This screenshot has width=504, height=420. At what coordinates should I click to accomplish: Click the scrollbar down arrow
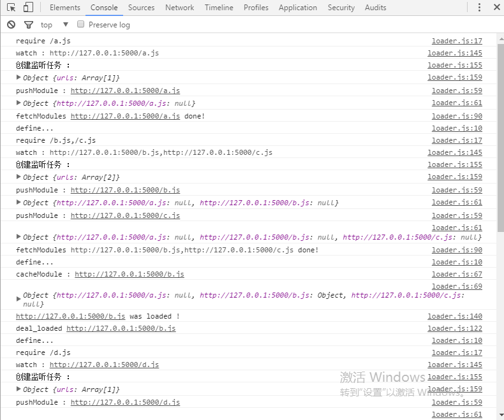tap(501, 414)
